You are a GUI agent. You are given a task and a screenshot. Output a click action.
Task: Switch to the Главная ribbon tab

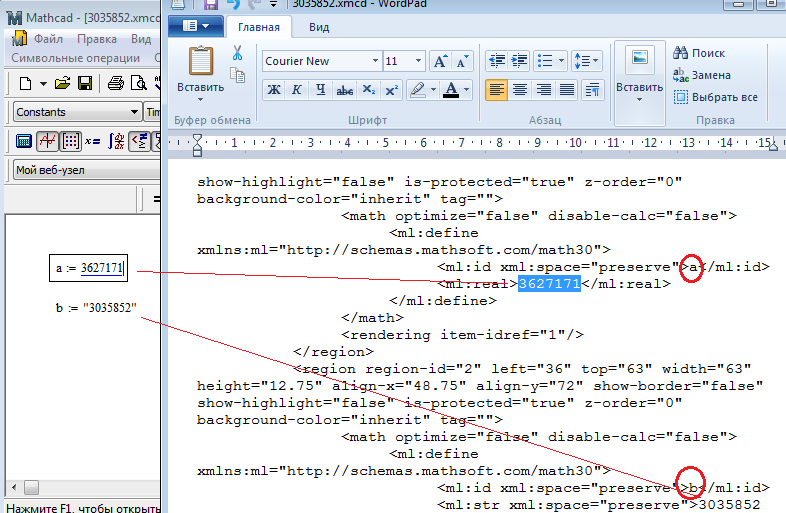click(x=259, y=27)
